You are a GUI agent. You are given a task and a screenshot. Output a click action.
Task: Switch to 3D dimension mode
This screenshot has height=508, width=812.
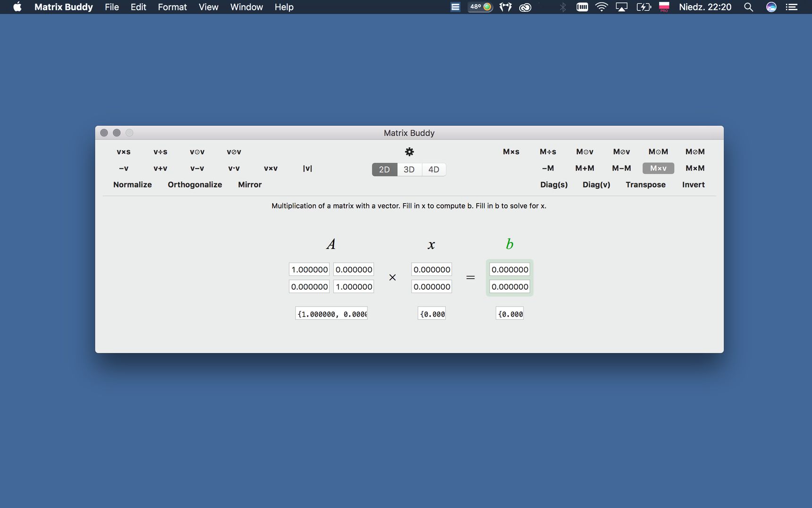[409, 170]
